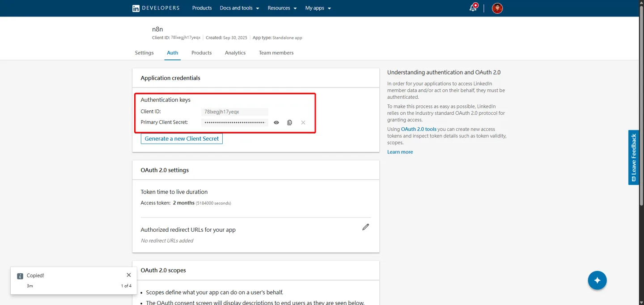Open the blue sparkle assistant button

597,280
